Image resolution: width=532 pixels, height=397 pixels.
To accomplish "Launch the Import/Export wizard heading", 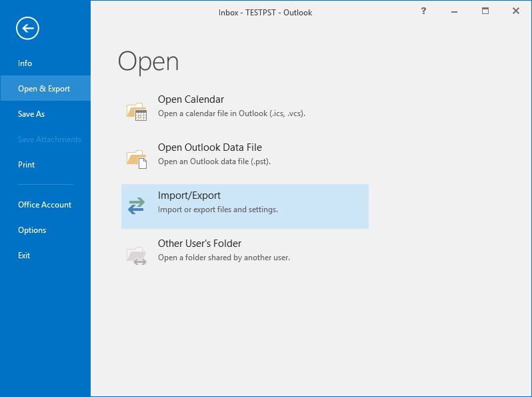I will point(189,195).
